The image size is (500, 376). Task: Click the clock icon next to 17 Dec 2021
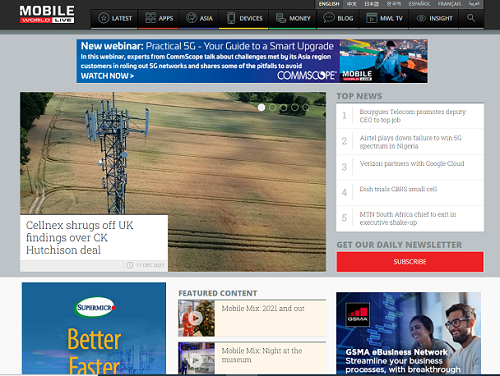[x=130, y=265]
